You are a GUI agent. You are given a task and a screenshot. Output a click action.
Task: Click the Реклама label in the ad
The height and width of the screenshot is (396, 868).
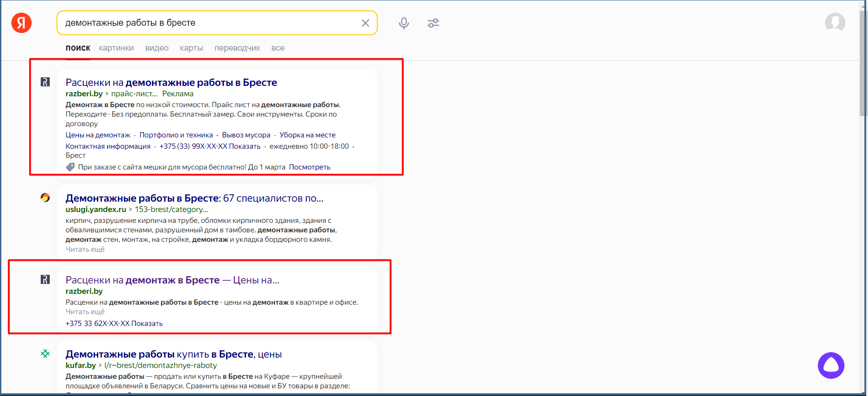coord(178,94)
